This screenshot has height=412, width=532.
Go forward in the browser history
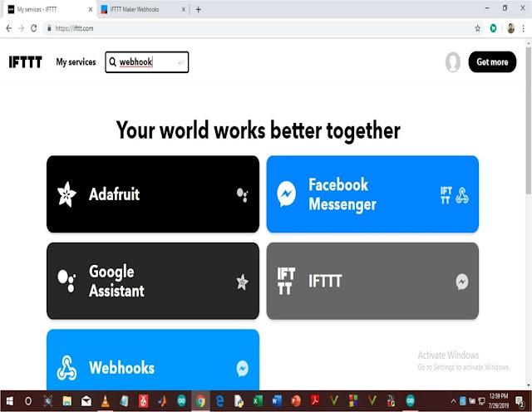click(x=21, y=28)
